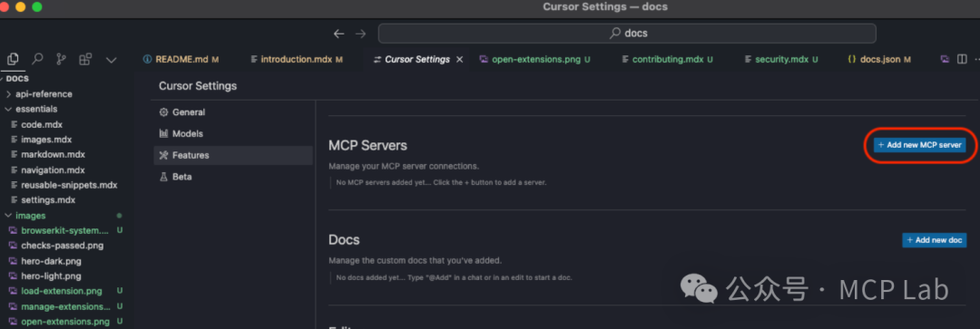Switch to the security.mdx tab
The height and width of the screenshot is (329, 980).
[x=782, y=59]
